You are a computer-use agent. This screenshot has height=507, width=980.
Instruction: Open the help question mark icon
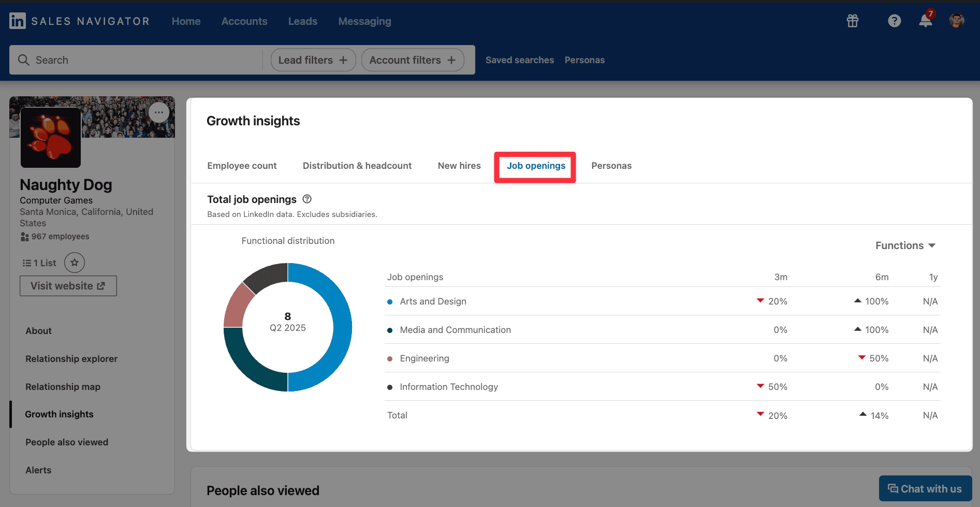click(895, 21)
